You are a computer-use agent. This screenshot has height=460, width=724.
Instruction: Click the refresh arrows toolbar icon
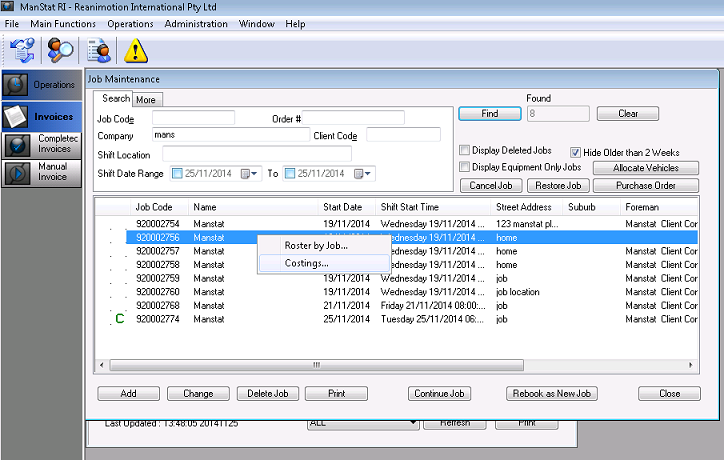click(x=22, y=50)
